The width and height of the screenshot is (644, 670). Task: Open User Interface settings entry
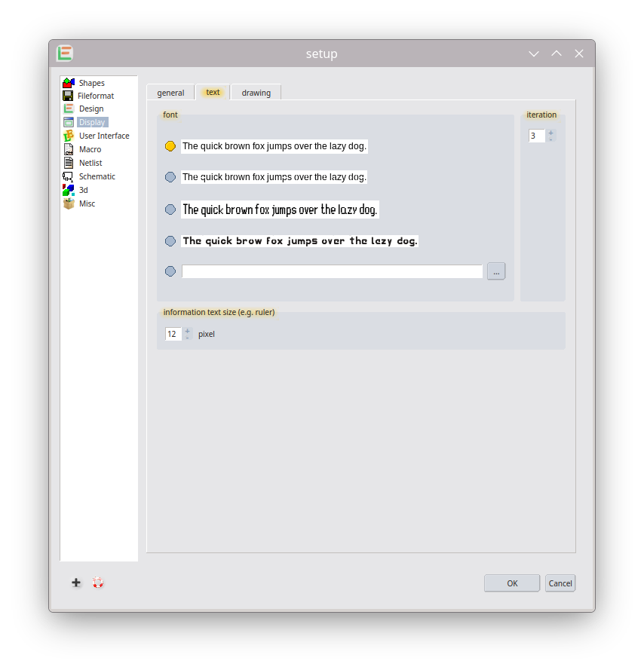(x=104, y=136)
